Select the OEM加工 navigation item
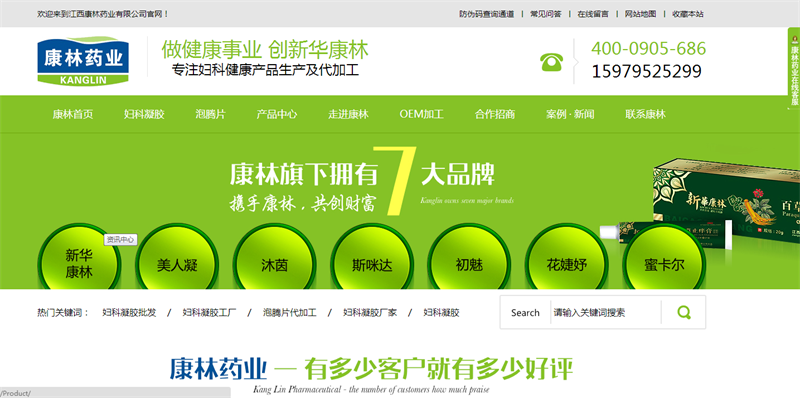Viewport: 800px width, 398px height. 421,114
